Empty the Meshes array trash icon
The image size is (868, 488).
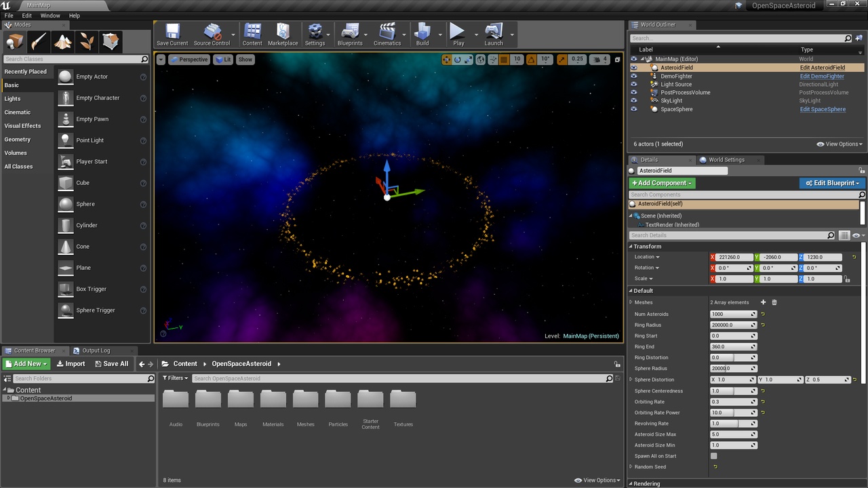(774, 302)
